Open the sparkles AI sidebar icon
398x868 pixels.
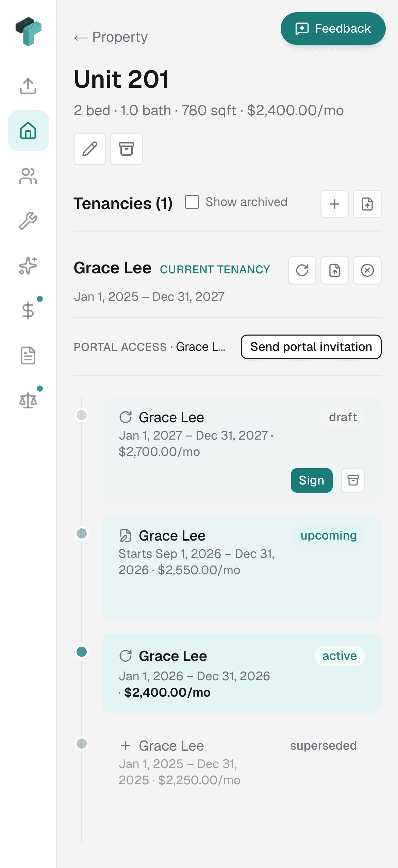point(28,266)
